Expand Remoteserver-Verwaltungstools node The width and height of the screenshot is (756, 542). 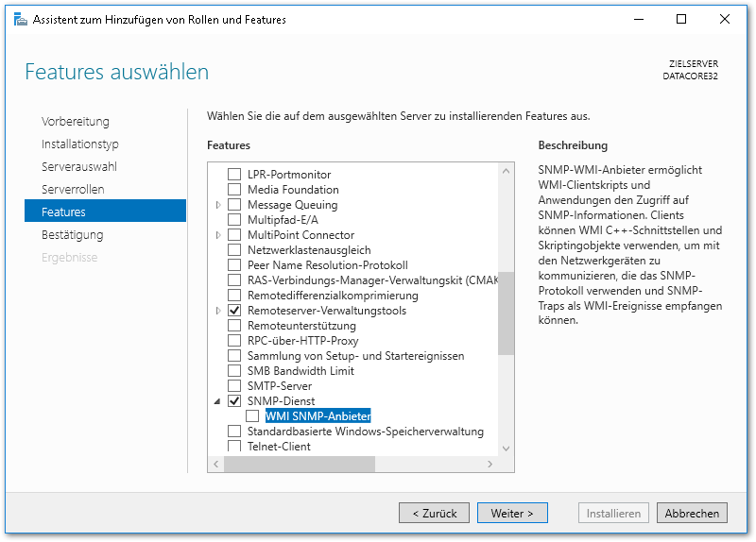(x=218, y=311)
